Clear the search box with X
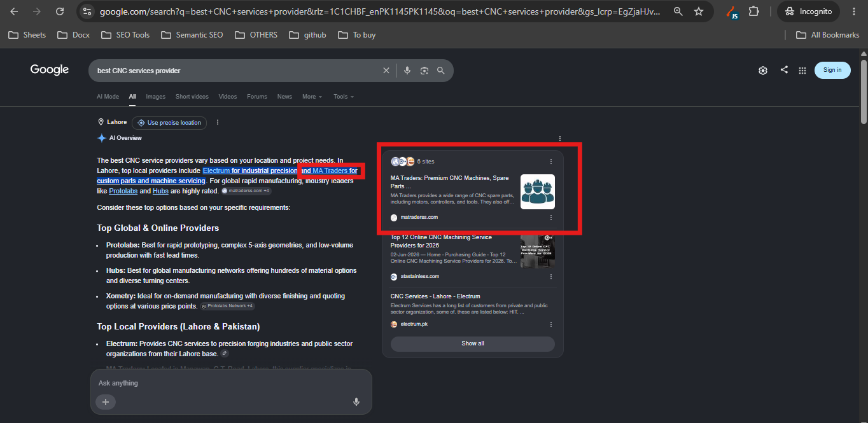Viewport: 868px width, 423px height. click(x=386, y=71)
